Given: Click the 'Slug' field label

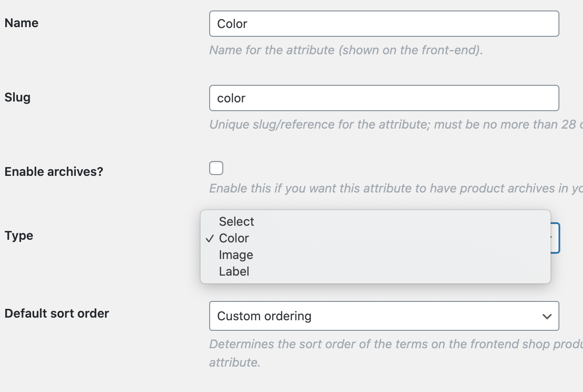Looking at the screenshot, I should [18, 97].
